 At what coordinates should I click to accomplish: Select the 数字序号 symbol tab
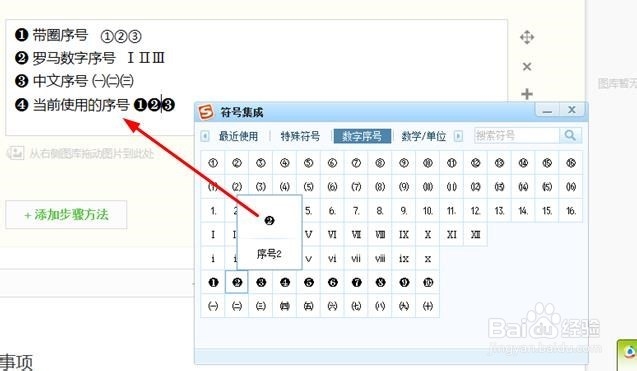(x=362, y=136)
